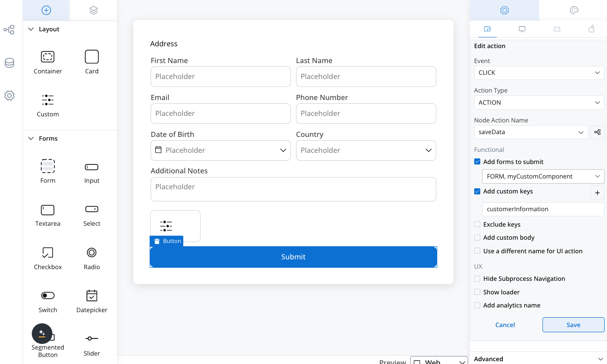Save the Edit action settings

click(x=573, y=325)
